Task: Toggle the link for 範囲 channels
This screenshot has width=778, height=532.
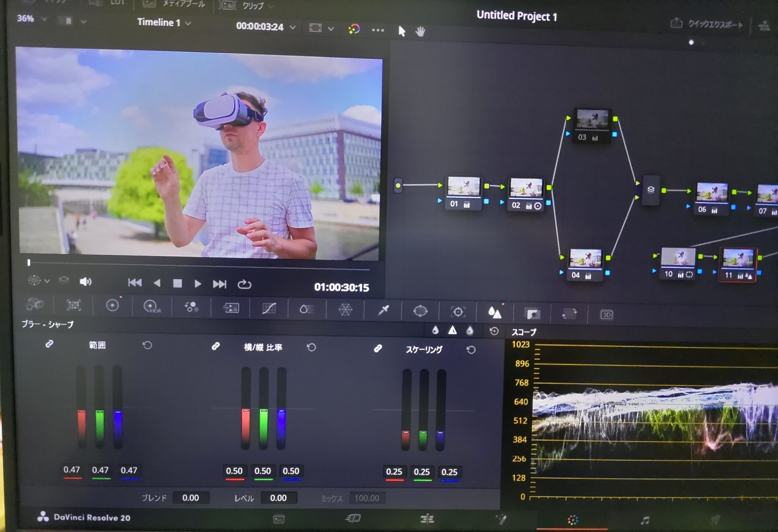Action: click(x=49, y=344)
